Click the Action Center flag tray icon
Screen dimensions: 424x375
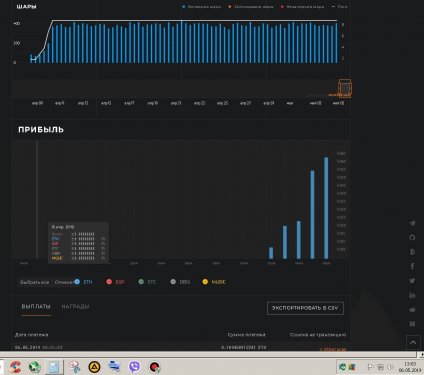370,367
